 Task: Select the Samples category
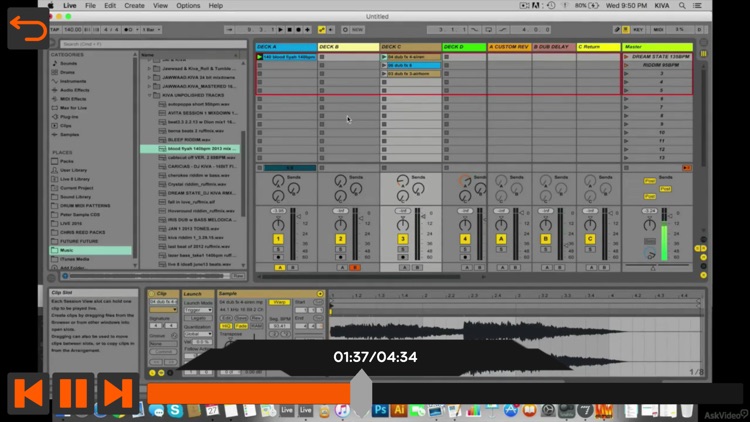click(x=69, y=134)
